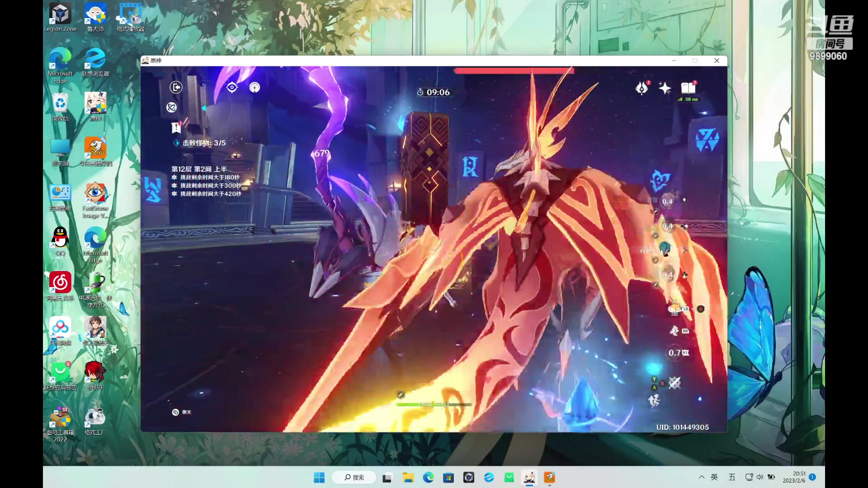Select the 伊苏9 desktop icon
This screenshot has width=868, height=488.
point(95,376)
